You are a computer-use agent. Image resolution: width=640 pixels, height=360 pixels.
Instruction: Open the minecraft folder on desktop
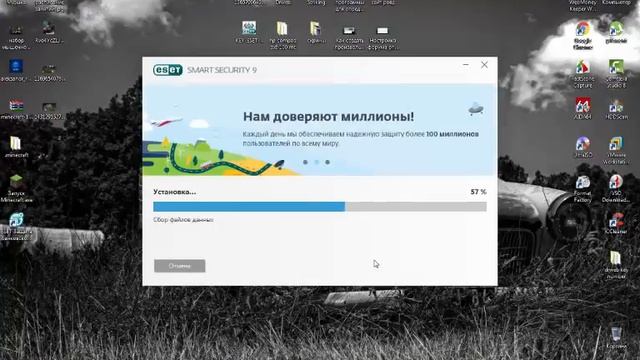(x=16, y=147)
